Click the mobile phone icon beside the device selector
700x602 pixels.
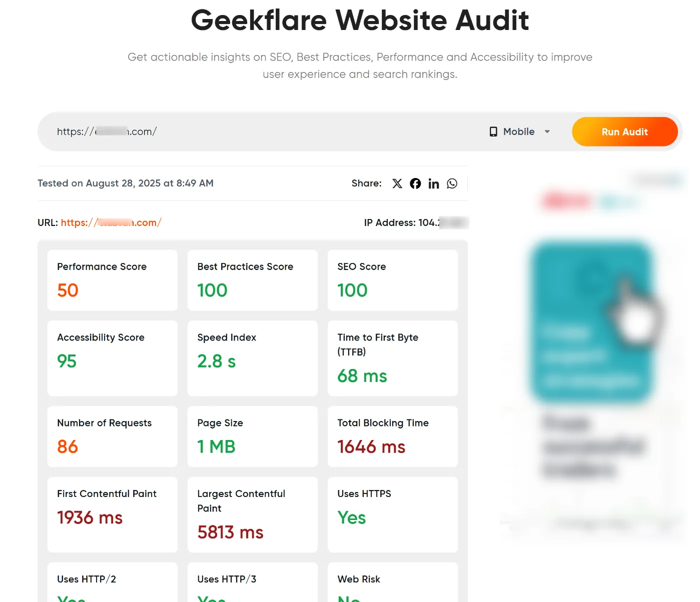point(492,131)
